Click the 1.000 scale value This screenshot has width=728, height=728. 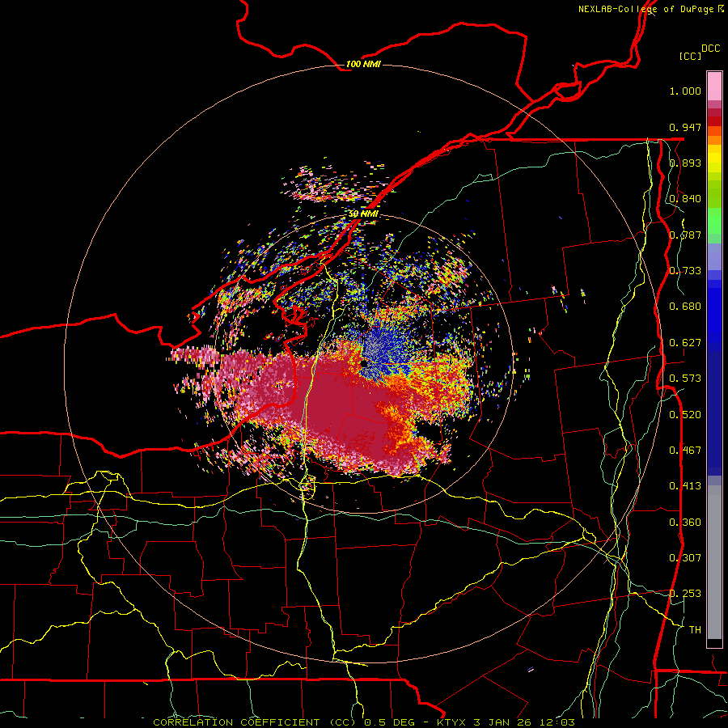tap(685, 91)
